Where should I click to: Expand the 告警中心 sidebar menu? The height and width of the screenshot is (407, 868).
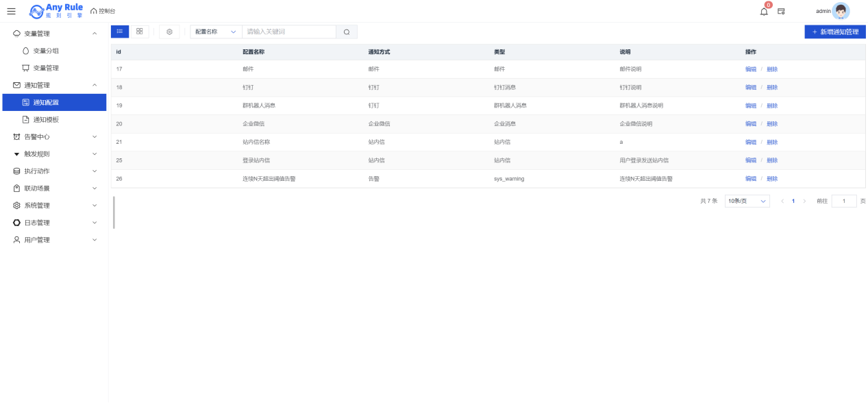[x=53, y=137]
